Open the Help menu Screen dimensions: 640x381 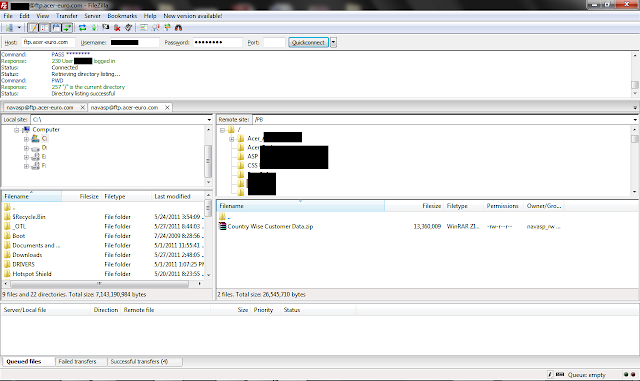click(150, 16)
